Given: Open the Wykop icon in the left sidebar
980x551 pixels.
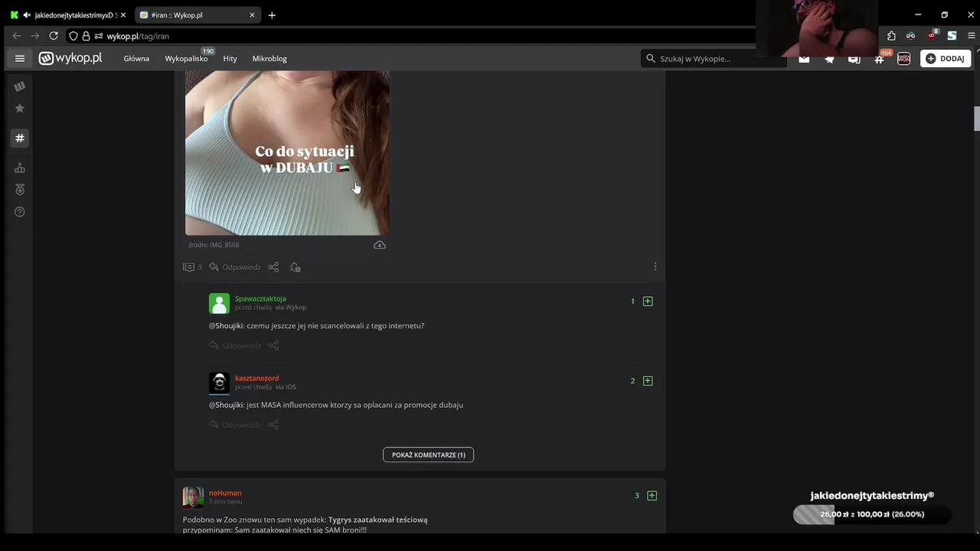Looking at the screenshot, I should click(x=20, y=86).
